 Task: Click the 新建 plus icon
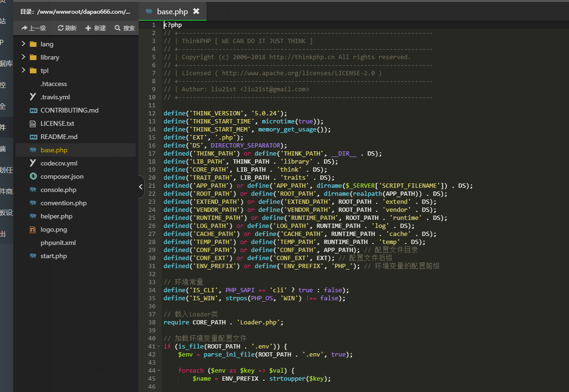tap(88, 28)
